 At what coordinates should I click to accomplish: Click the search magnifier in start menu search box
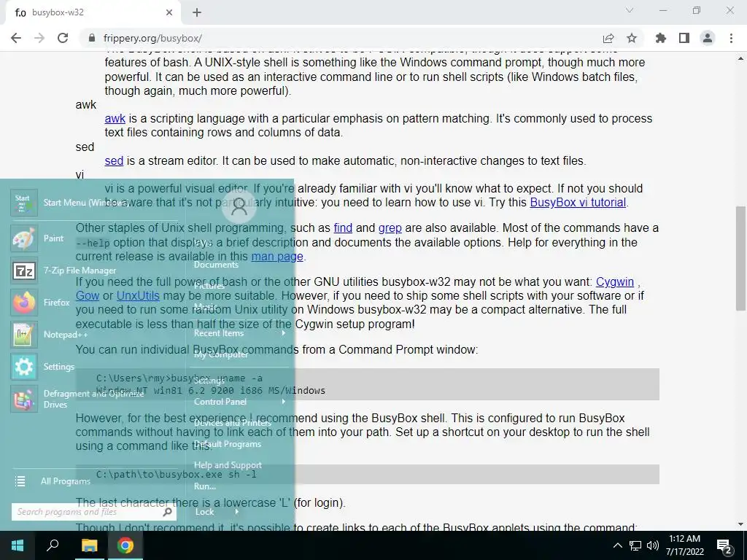point(168,512)
